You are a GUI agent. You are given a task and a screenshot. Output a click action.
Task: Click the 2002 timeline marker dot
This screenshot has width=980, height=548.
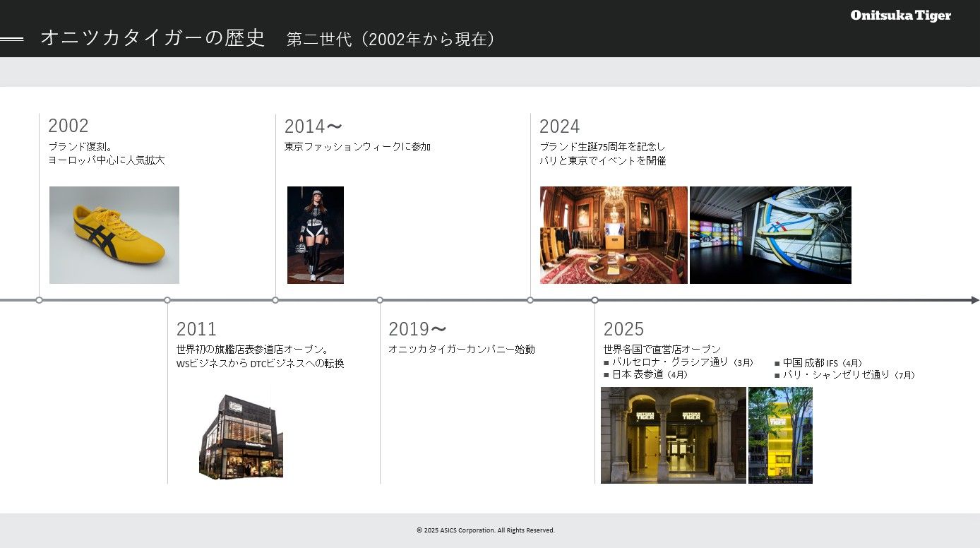click(x=39, y=300)
